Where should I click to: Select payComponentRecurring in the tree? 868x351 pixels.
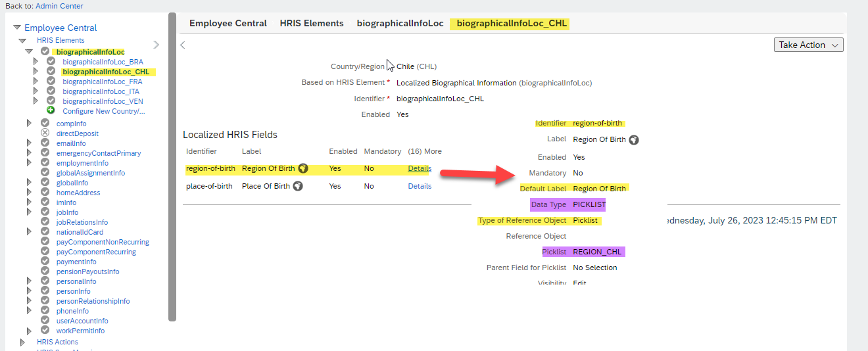[x=96, y=252]
